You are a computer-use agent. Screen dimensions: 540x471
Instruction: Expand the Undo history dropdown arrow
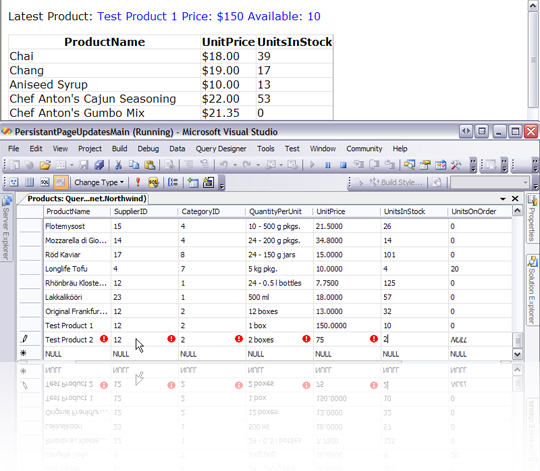tap(235, 165)
